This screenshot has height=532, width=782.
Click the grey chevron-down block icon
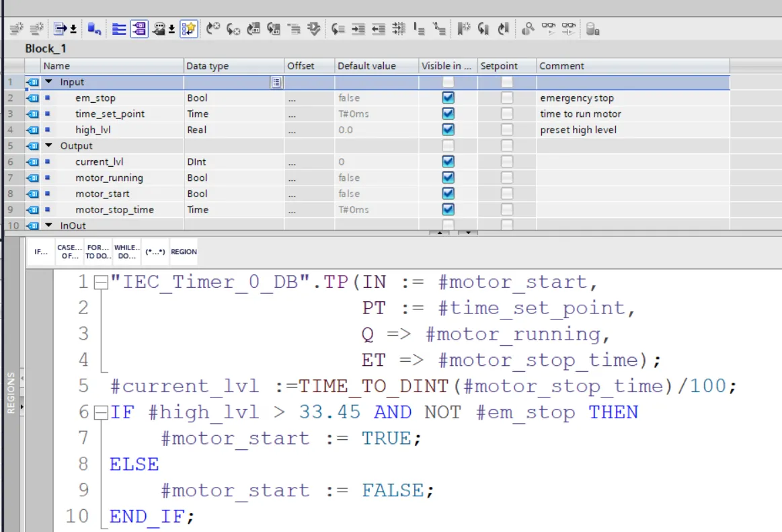pos(314,29)
